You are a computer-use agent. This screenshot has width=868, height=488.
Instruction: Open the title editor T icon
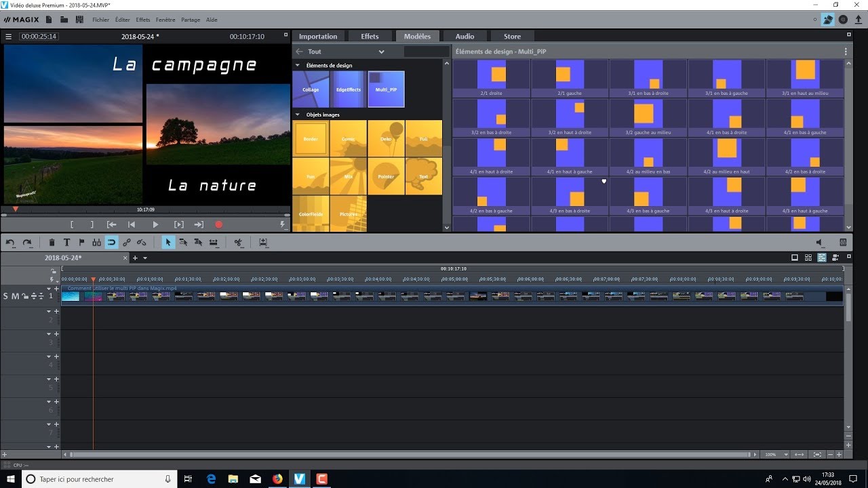coord(67,242)
